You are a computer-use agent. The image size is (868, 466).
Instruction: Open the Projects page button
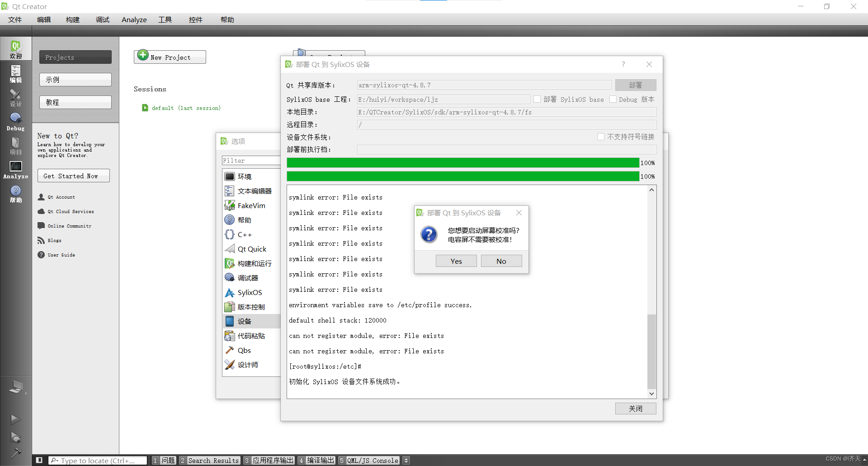(x=75, y=57)
